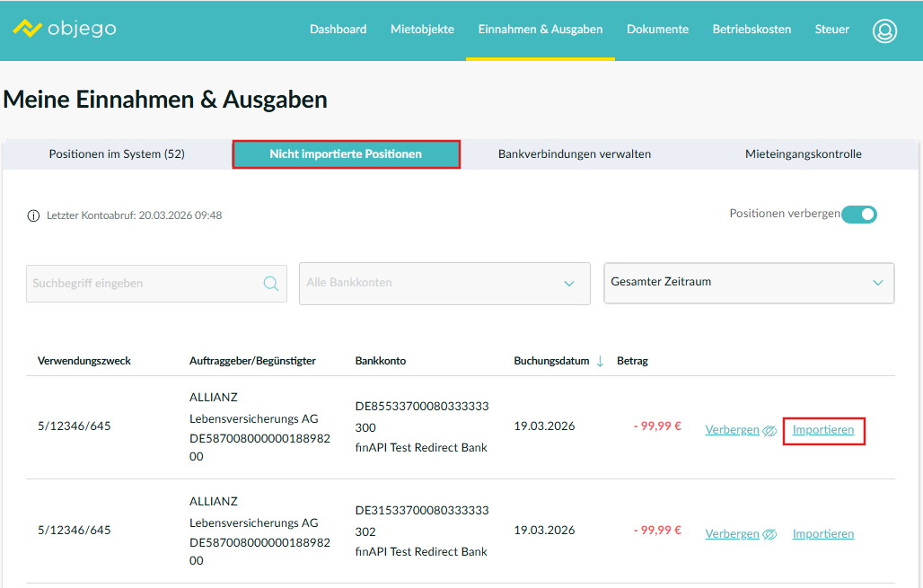Open the user profile icon

[884, 31]
